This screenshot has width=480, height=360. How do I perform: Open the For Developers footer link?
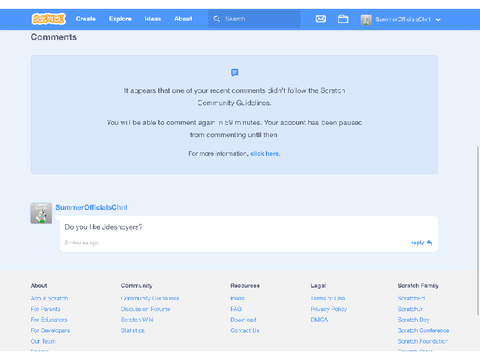pyautogui.click(x=50, y=330)
